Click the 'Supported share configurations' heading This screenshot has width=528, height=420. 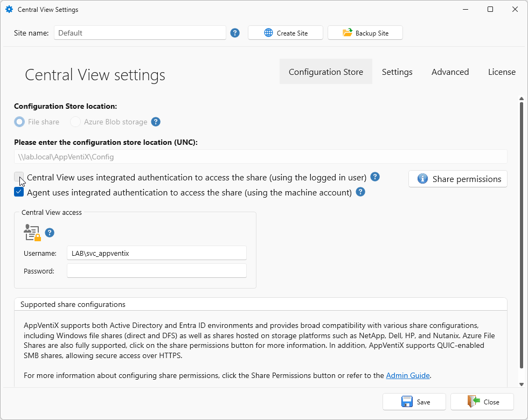pos(73,305)
